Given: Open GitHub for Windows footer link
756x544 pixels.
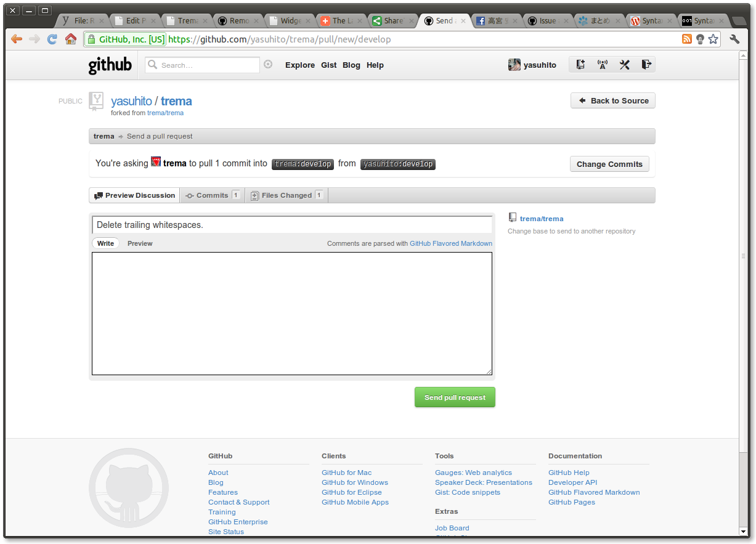Looking at the screenshot, I should pos(355,482).
